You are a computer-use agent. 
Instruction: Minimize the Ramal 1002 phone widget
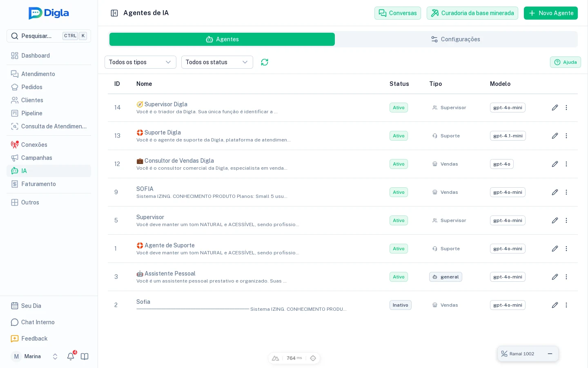tap(550, 354)
